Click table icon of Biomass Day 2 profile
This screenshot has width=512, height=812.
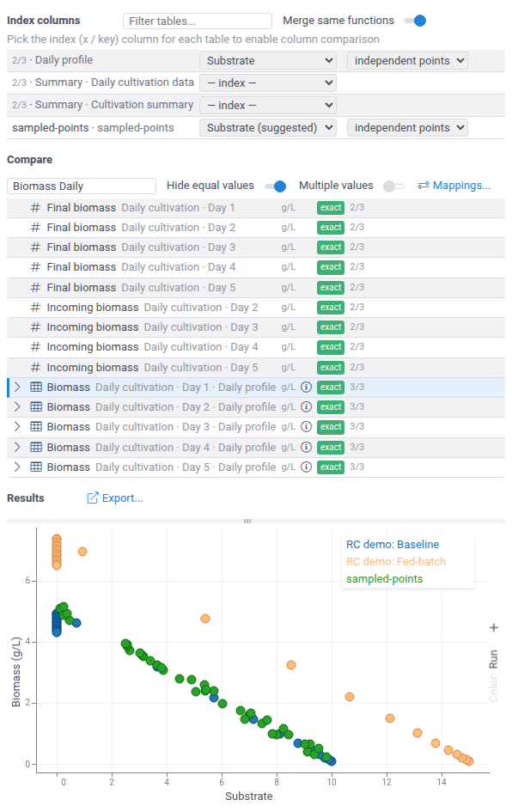36,407
